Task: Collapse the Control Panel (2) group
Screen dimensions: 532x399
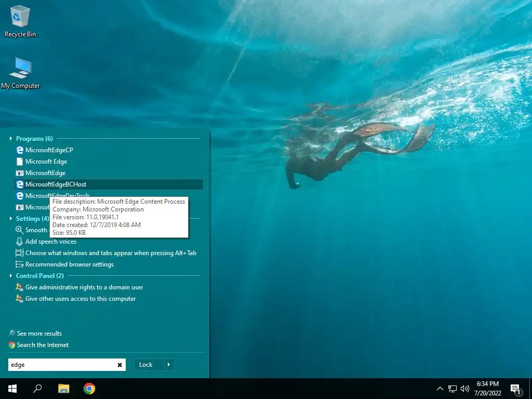Action: [10, 276]
